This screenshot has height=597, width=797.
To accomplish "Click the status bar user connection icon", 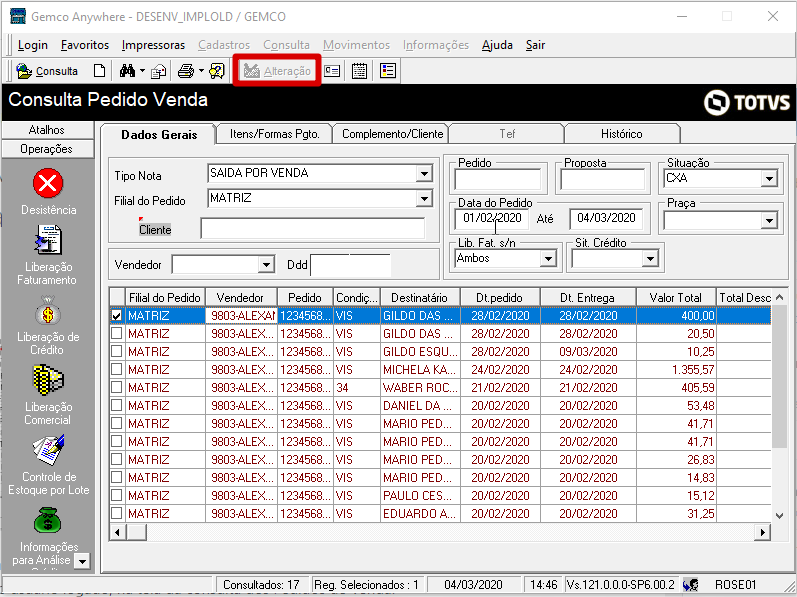I will pos(691,585).
